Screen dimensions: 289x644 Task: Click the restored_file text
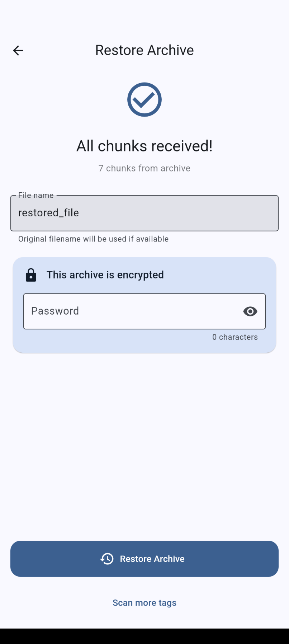(49, 213)
